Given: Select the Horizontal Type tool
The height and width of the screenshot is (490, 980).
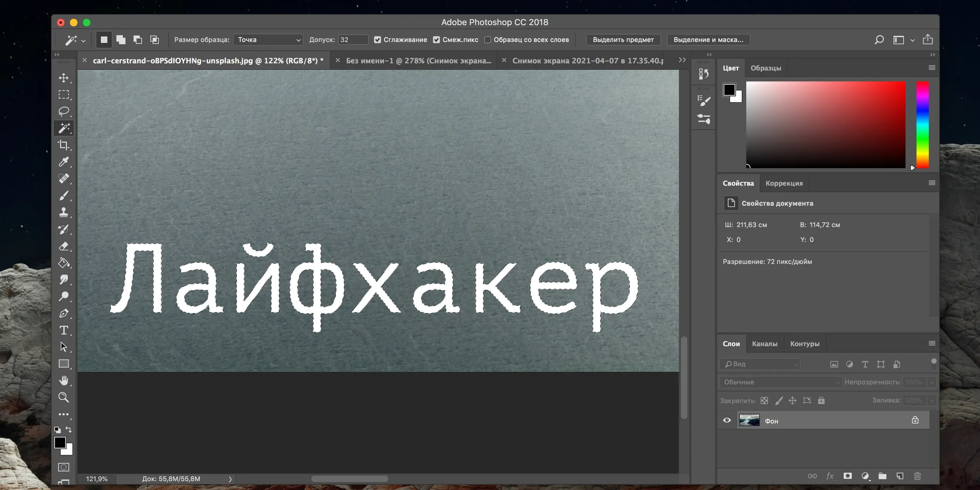Looking at the screenshot, I should [x=64, y=330].
